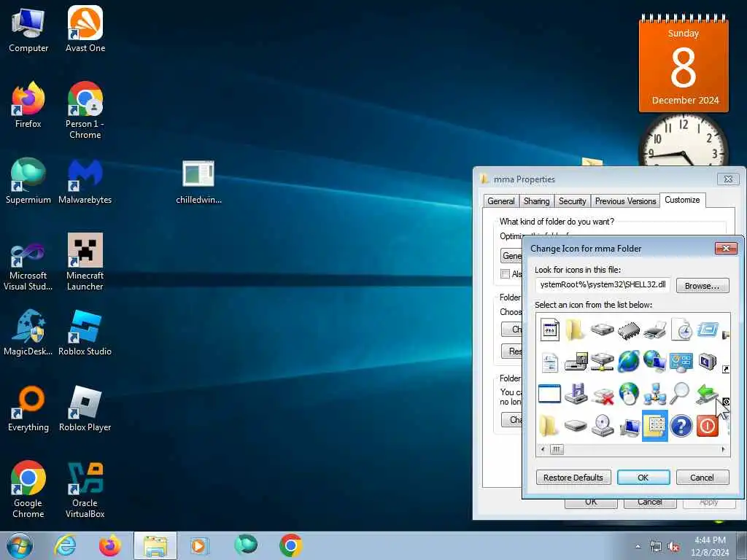
Task: Click Windows Explorer taskbar button
Action: [155, 545]
